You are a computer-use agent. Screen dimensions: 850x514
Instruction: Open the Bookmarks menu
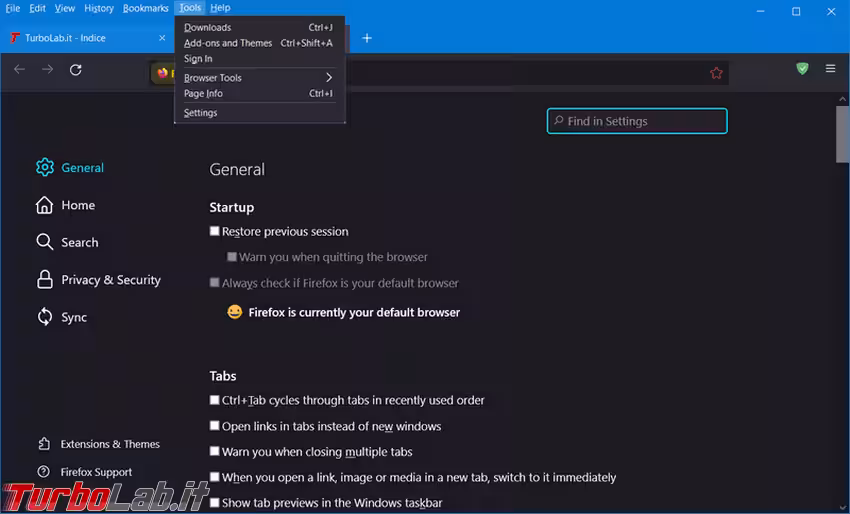coord(146,8)
